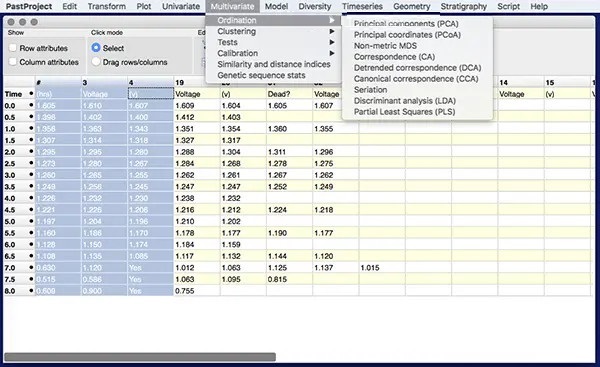Open the Model menu
Screen dimensions: 600x367
[x=276, y=7]
